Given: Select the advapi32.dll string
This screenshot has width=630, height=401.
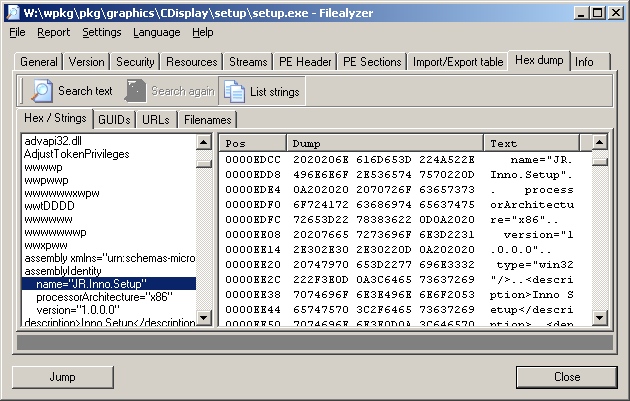Looking at the screenshot, I should 53,141.
